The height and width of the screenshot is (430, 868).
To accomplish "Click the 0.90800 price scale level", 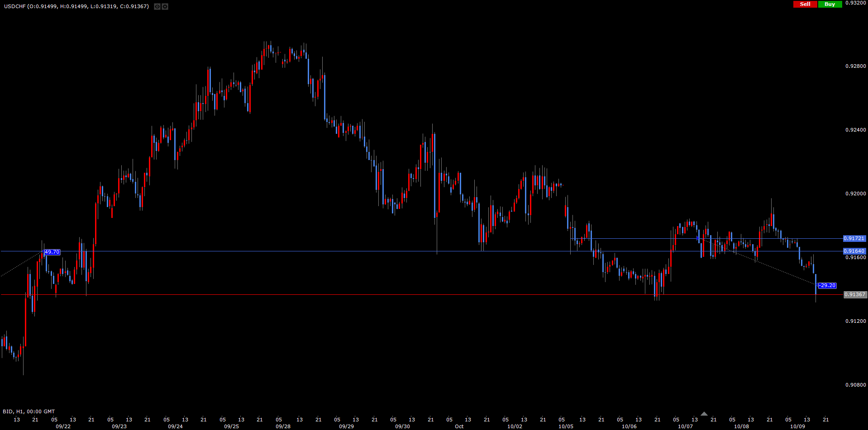I will [855, 385].
